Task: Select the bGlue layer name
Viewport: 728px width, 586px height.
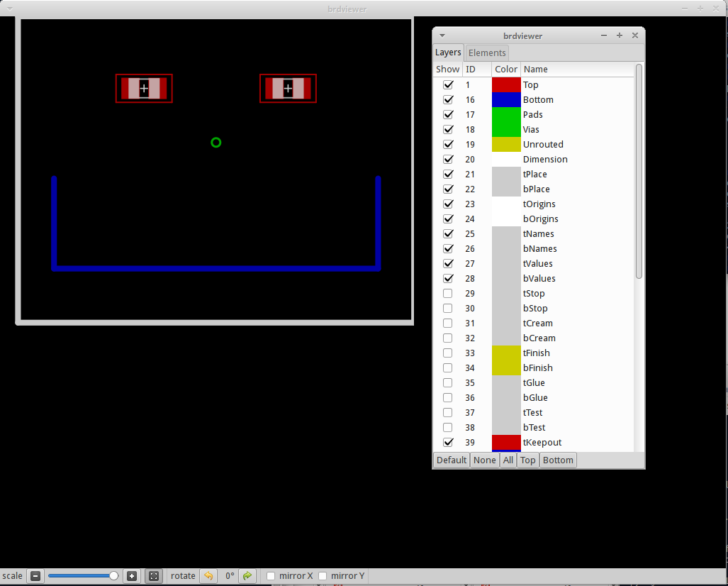Action: coord(535,398)
